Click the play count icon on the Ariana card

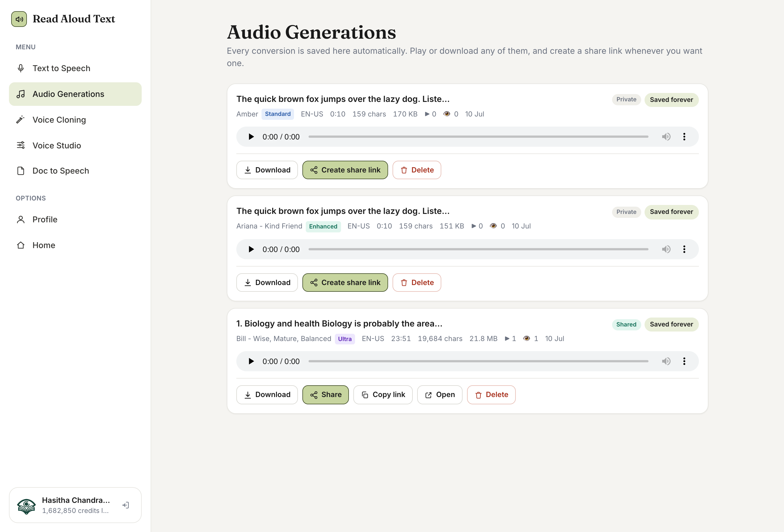pyautogui.click(x=474, y=226)
